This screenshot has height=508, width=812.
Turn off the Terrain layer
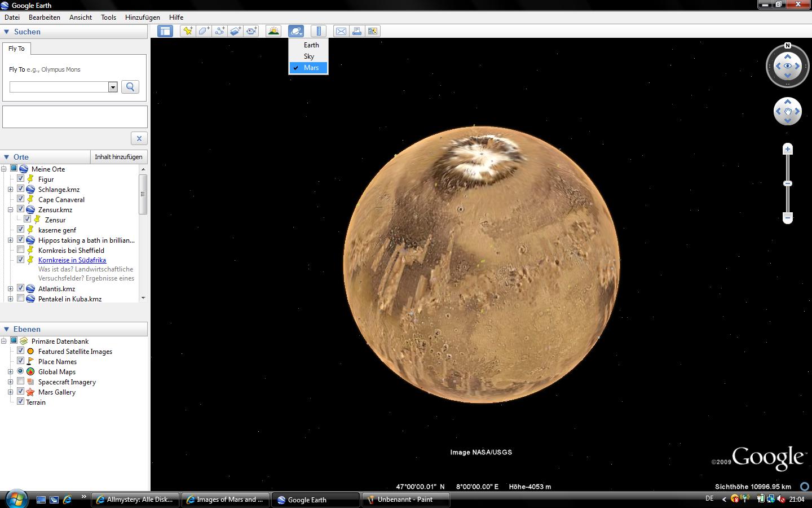(x=21, y=402)
